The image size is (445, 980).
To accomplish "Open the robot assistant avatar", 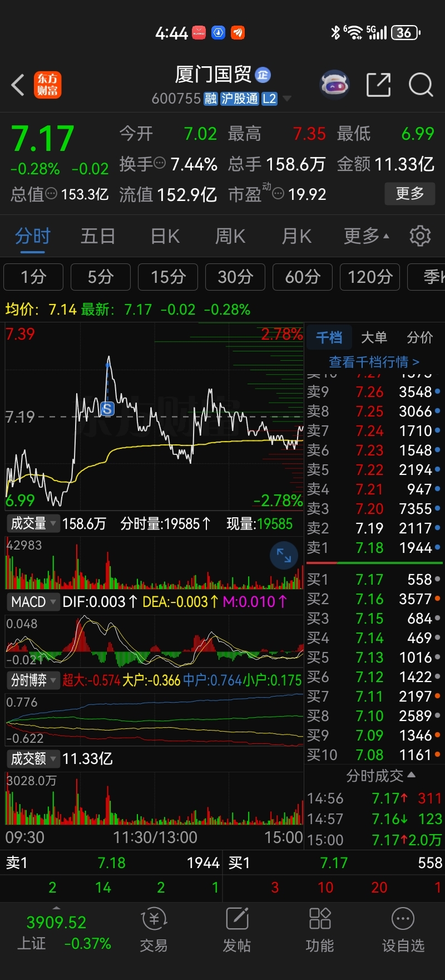I will 334,85.
